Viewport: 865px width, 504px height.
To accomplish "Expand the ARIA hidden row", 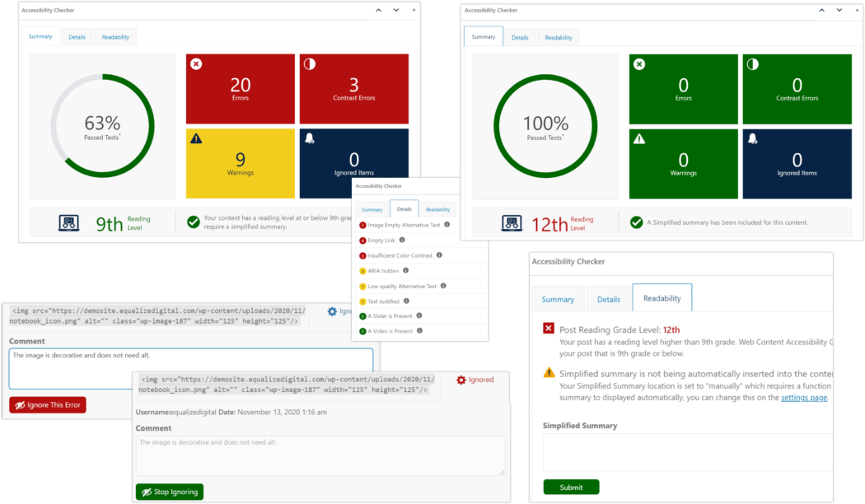I will (419, 271).
